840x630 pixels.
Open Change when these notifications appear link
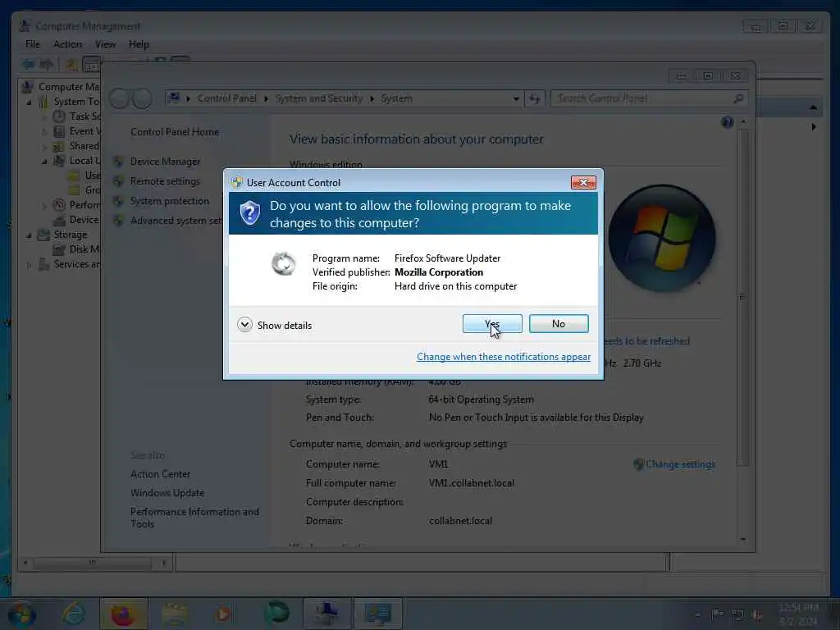coord(504,357)
